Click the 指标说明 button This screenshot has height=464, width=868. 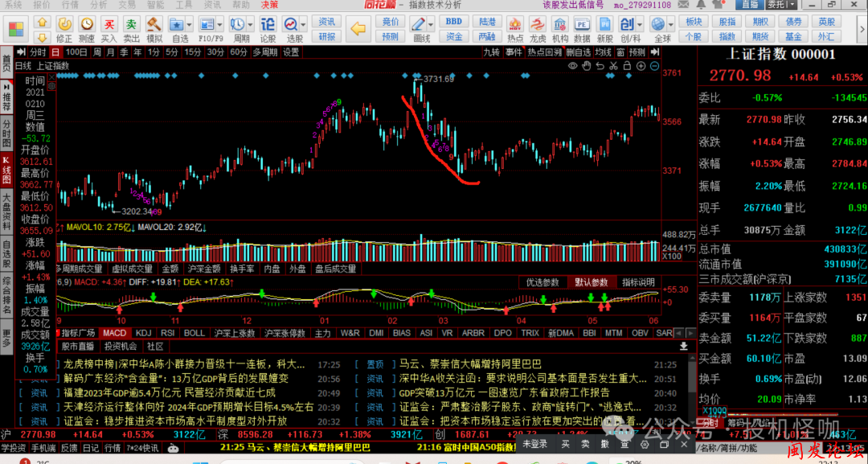[637, 282]
